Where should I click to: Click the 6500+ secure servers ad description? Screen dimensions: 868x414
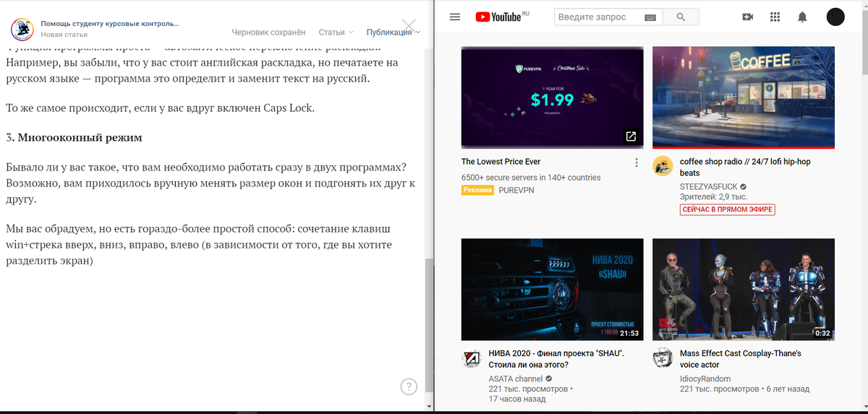531,178
